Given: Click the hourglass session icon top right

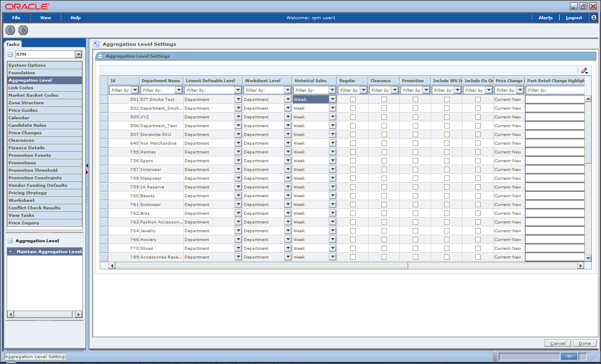Looking at the screenshot, I should pos(593,18).
